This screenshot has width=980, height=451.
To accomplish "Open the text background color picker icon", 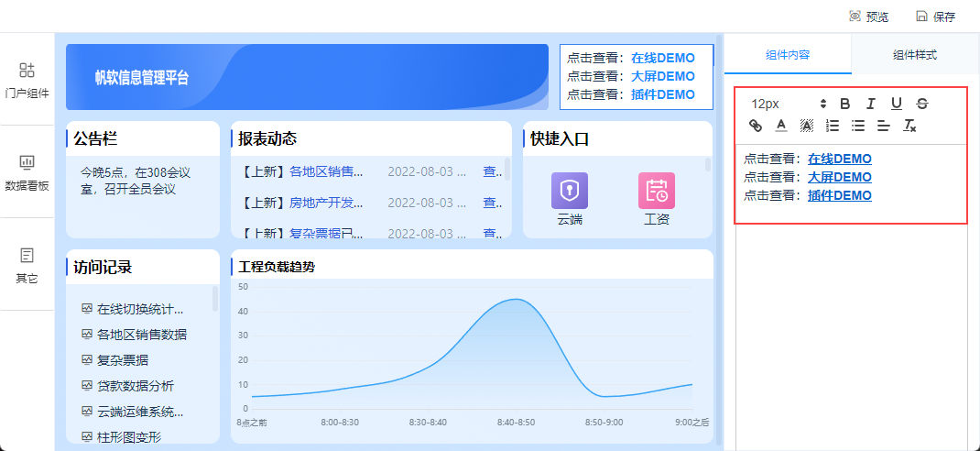I will point(807,126).
